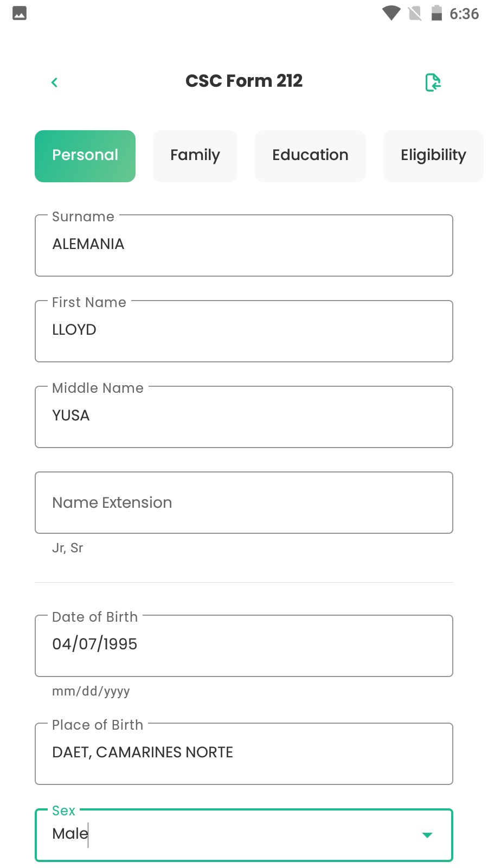This screenshot has width=488, height=868.
Task: Tap the image notification icon in status bar
Action: click(x=20, y=14)
